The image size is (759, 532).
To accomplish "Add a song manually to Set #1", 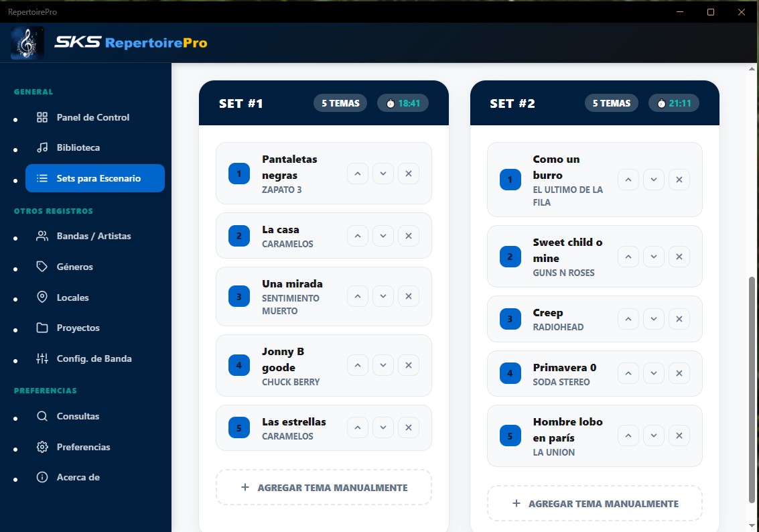I will point(324,488).
